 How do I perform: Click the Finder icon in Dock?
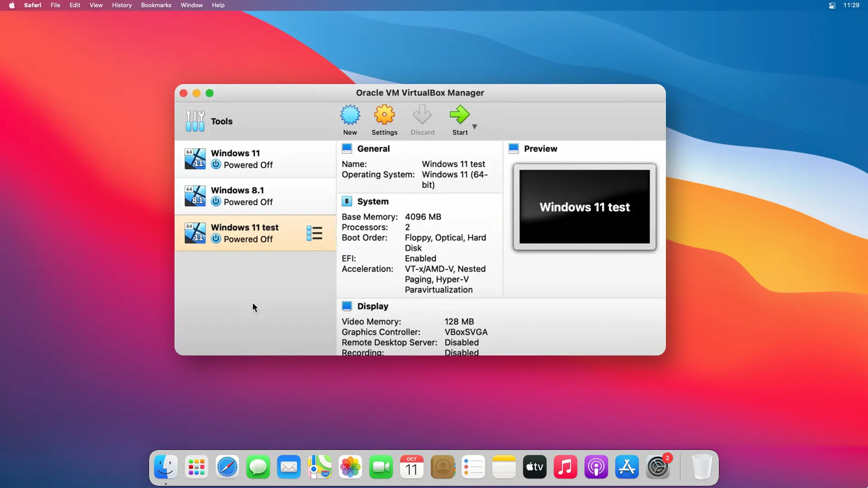166,467
